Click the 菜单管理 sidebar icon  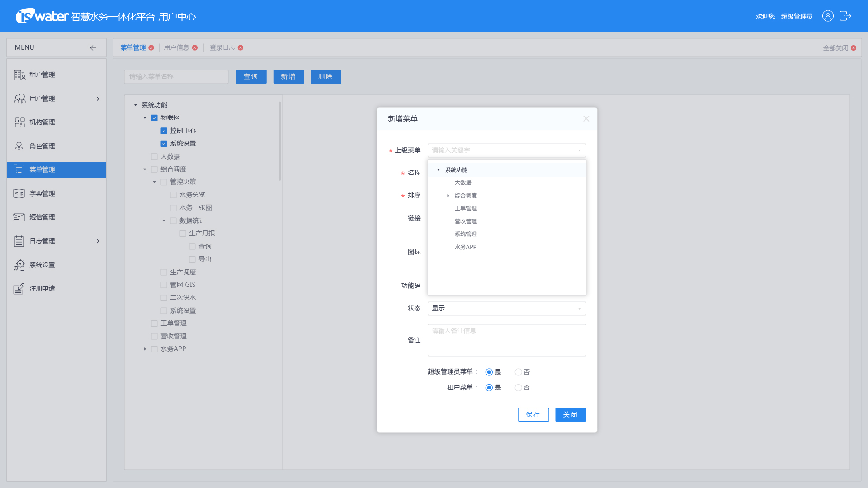point(19,170)
